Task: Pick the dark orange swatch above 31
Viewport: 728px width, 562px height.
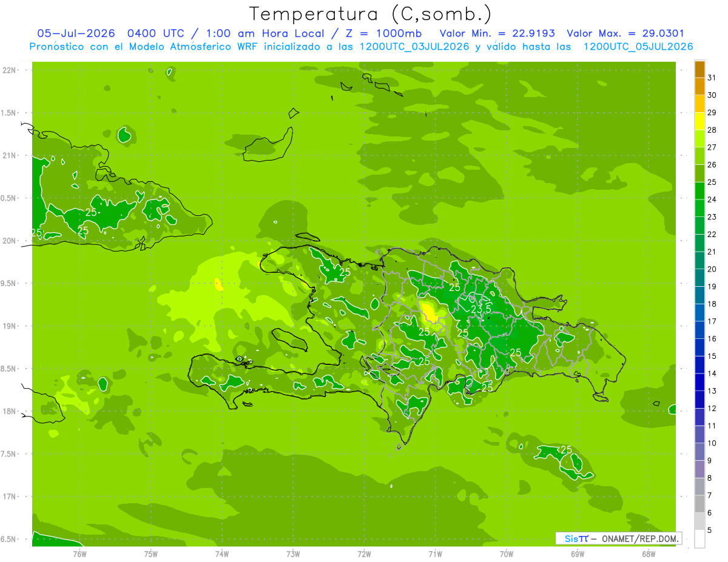Action: 699,69
